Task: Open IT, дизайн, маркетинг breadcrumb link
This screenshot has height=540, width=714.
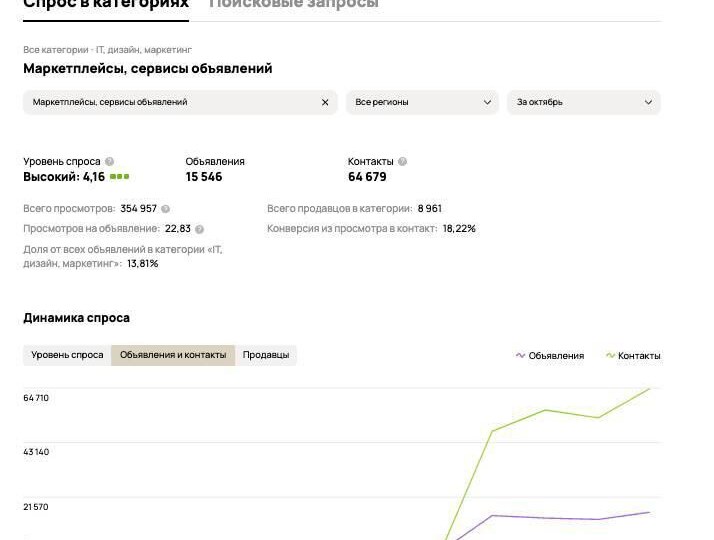Action: (144, 50)
